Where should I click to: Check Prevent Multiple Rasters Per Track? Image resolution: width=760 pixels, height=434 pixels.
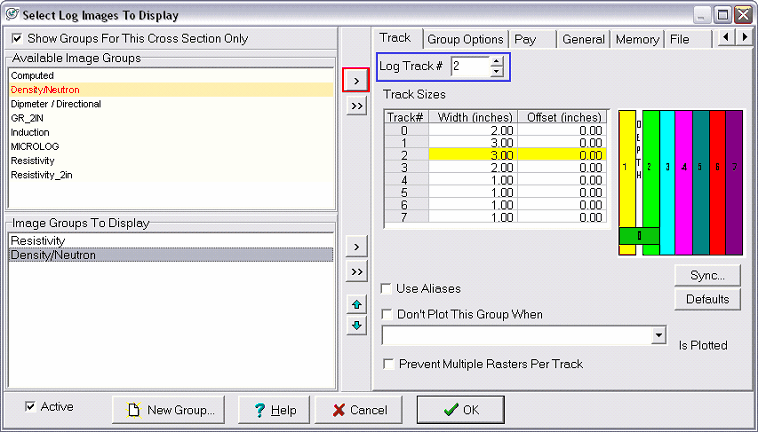pyautogui.click(x=387, y=364)
